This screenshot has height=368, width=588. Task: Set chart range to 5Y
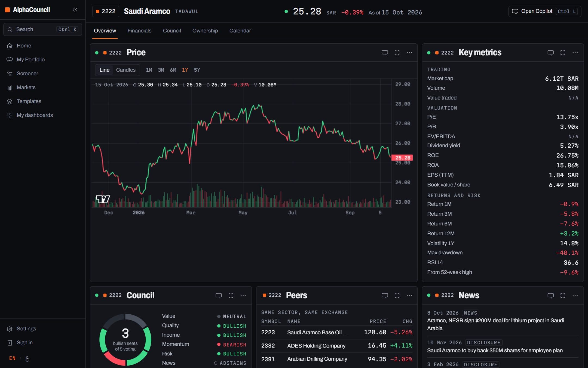[197, 70]
